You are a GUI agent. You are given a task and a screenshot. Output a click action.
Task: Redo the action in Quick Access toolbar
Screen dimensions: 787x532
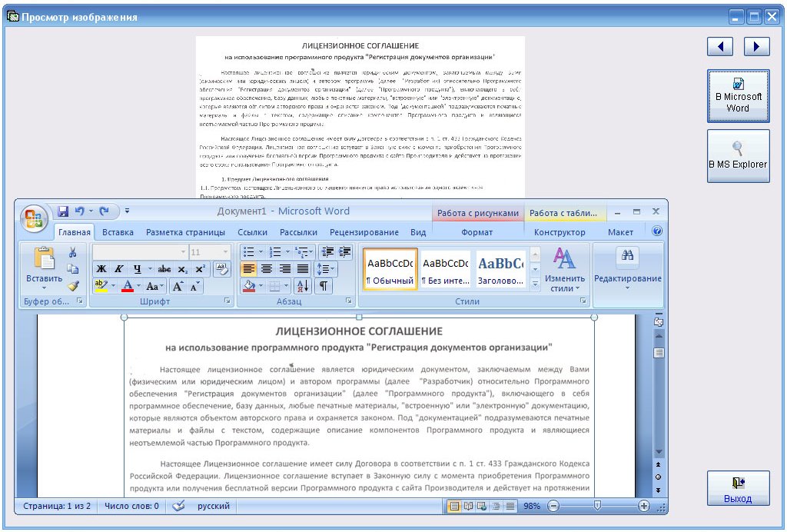click(x=104, y=211)
